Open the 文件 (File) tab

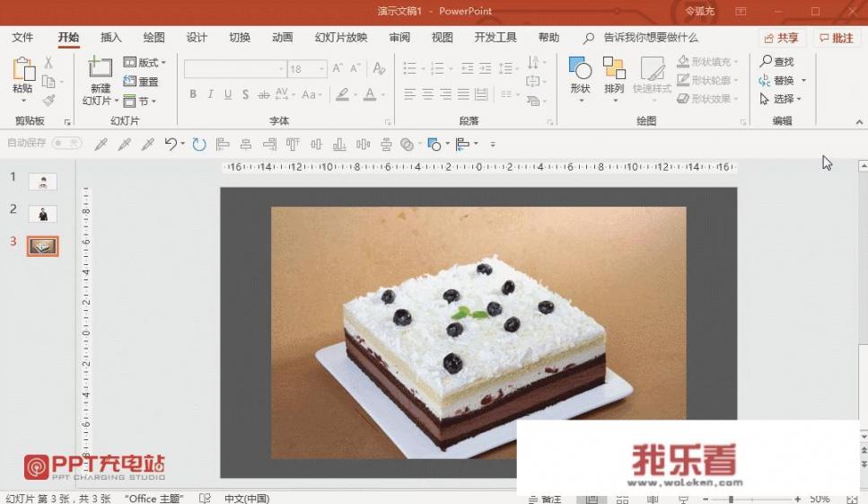click(x=22, y=37)
